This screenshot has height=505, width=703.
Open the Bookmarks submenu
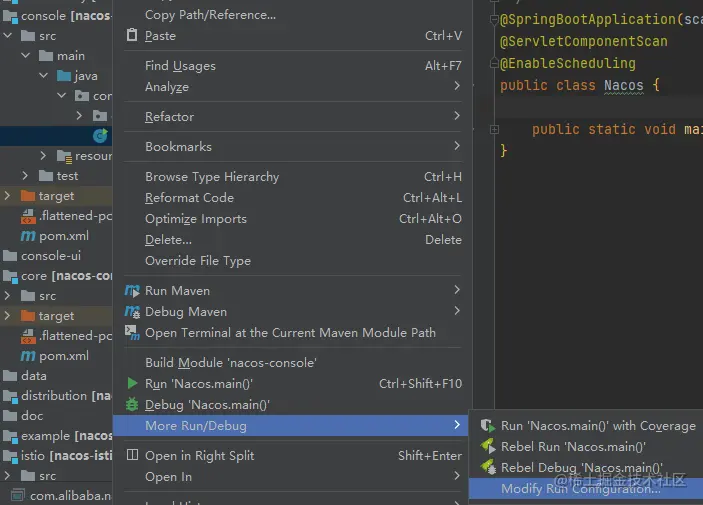tap(292, 147)
